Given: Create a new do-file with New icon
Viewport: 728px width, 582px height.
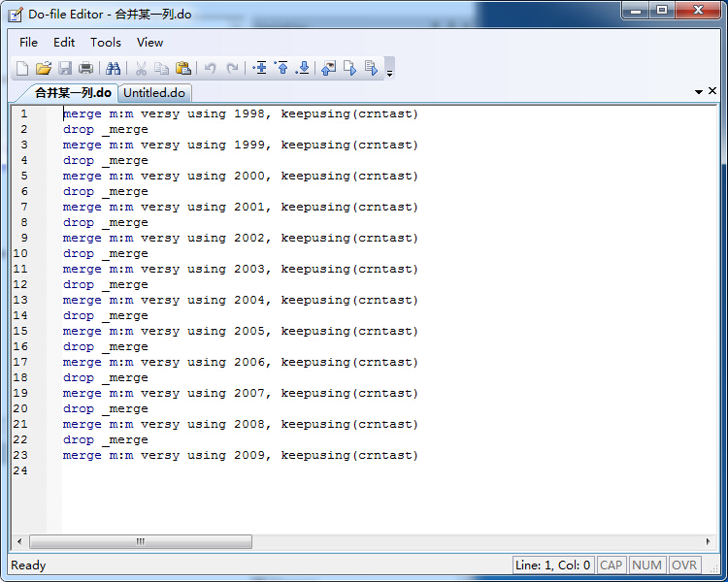Looking at the screenshot, I should tap(21, 68).
